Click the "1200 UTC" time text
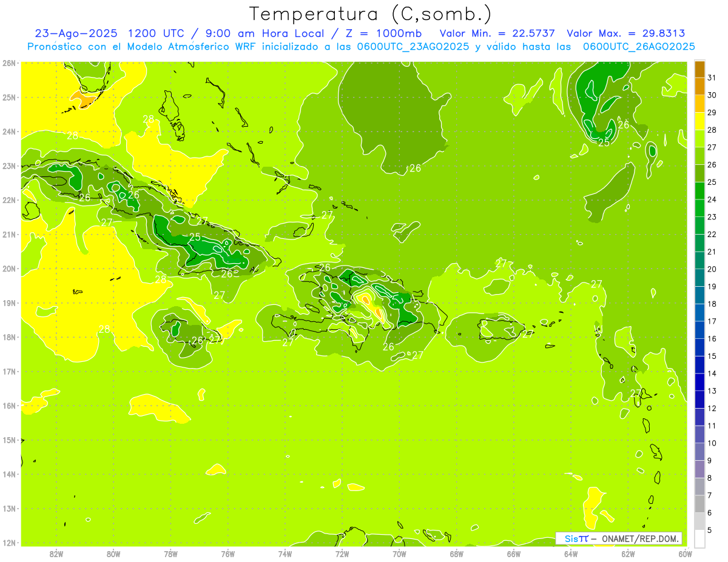 156,34
